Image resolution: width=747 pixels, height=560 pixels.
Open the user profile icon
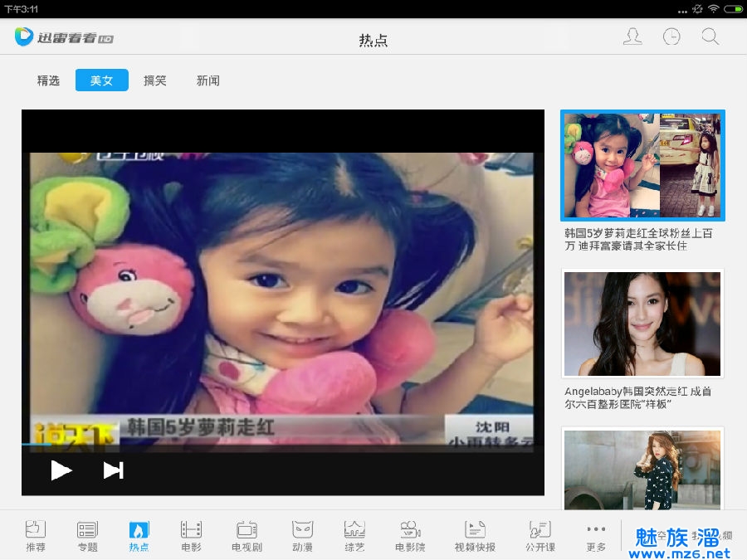pos(632,37)
